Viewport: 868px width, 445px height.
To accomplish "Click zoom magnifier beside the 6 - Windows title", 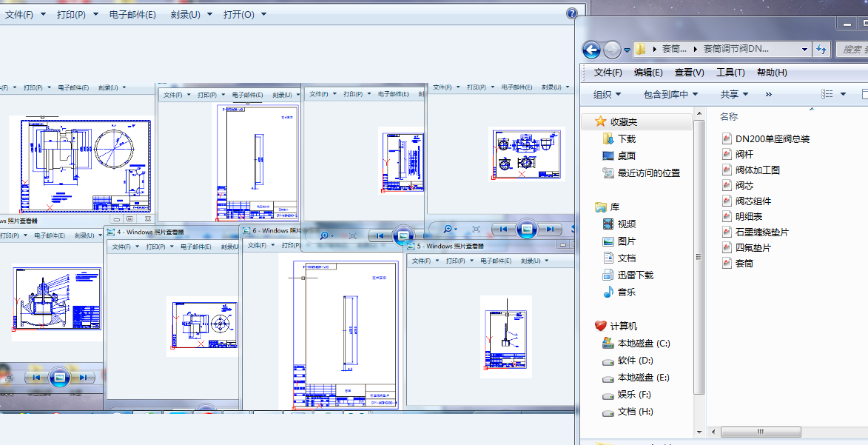I will (326, 236).
